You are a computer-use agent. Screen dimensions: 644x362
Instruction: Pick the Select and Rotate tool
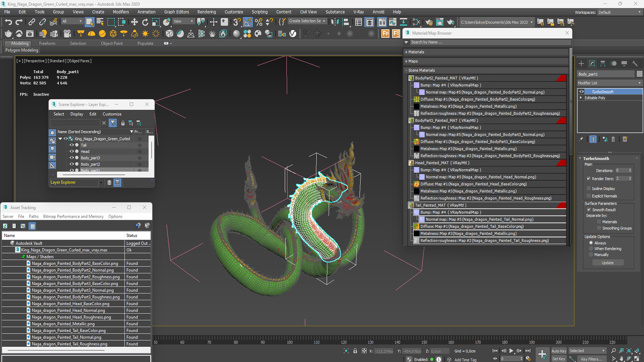[145, 22]
